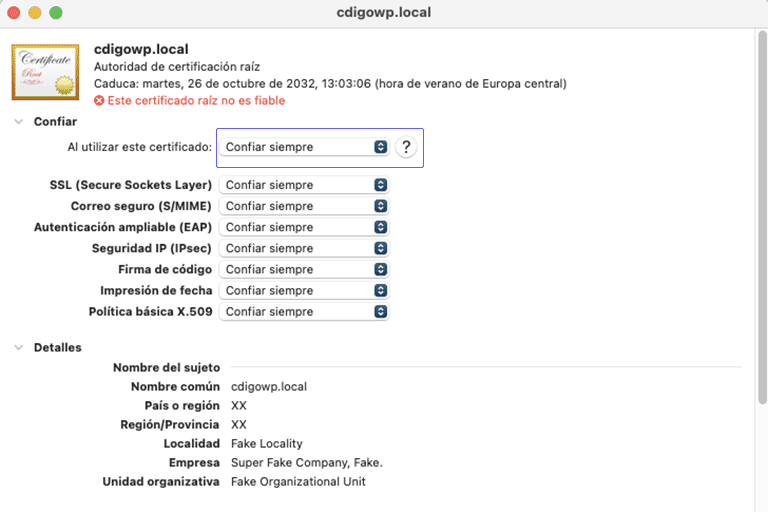The width and height of the screenshot is (768, 512).
Task: Click the red error icon beside untrusted warning
Action: pos(99,100)
